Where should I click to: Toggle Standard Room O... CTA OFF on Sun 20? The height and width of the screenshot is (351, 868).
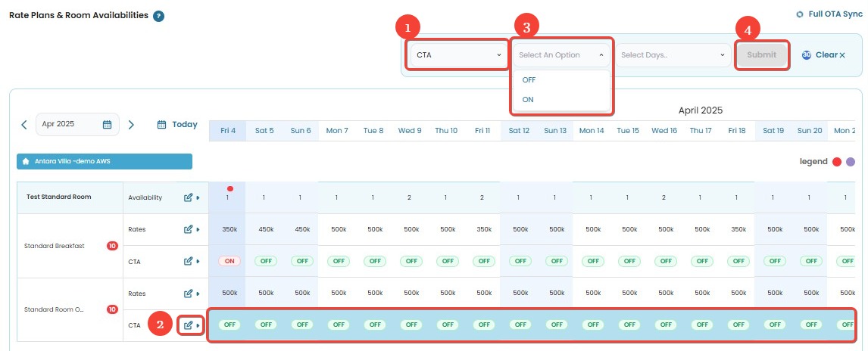coord(811,325)
